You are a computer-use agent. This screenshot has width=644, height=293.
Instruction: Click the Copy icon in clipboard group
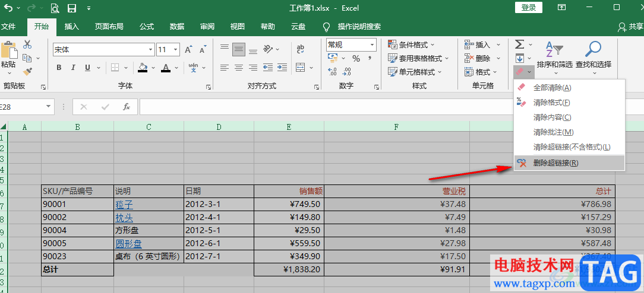[x=27, y=58]
